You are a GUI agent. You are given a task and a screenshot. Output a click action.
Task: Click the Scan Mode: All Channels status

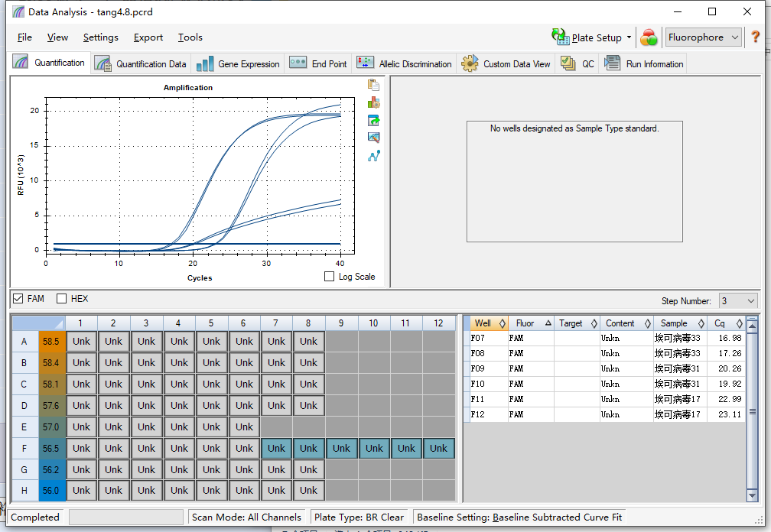pyautogui.click(x=246, y=517)
